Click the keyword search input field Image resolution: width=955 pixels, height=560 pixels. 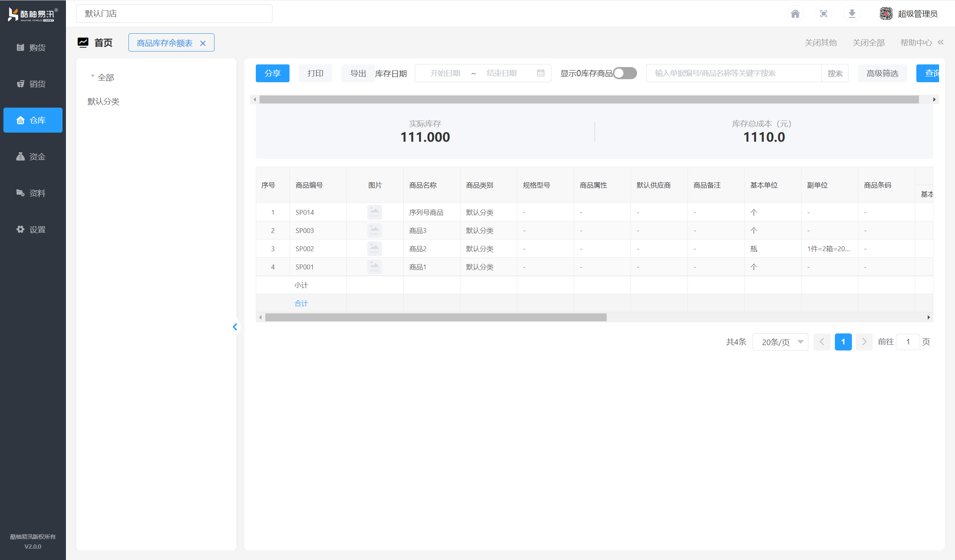point(733,73)
